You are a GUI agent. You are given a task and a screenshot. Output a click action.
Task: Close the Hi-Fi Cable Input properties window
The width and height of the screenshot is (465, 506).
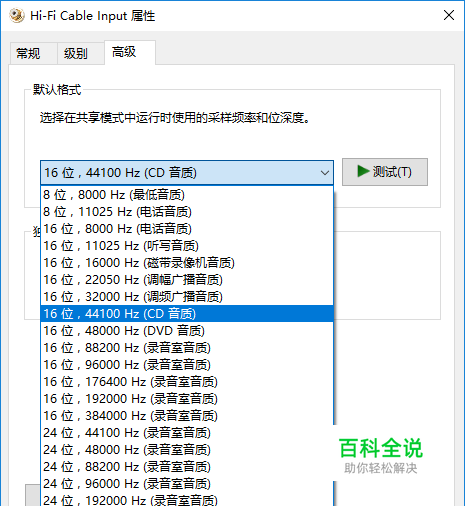449,15
